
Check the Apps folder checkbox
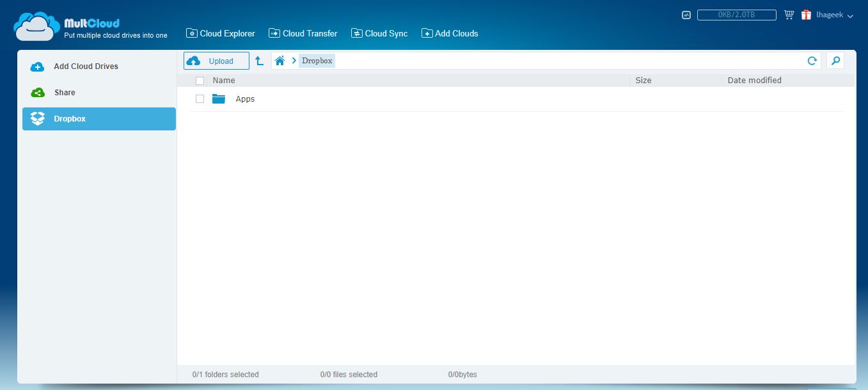200,99
